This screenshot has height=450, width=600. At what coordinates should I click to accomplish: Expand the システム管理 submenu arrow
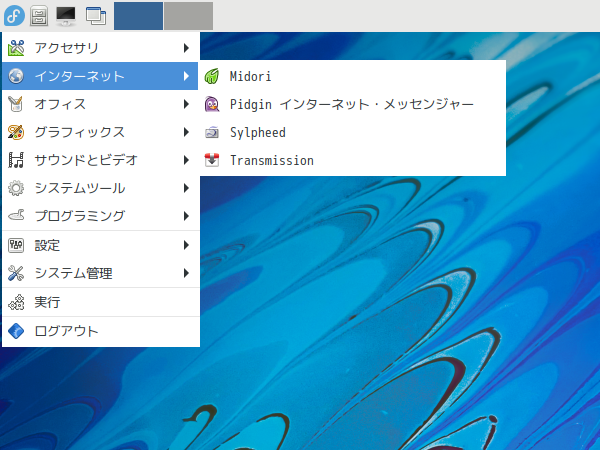186,273
